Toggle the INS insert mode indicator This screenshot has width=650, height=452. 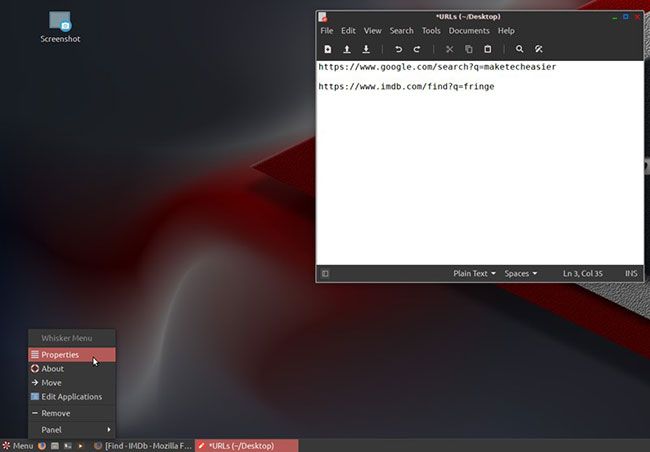631,274
